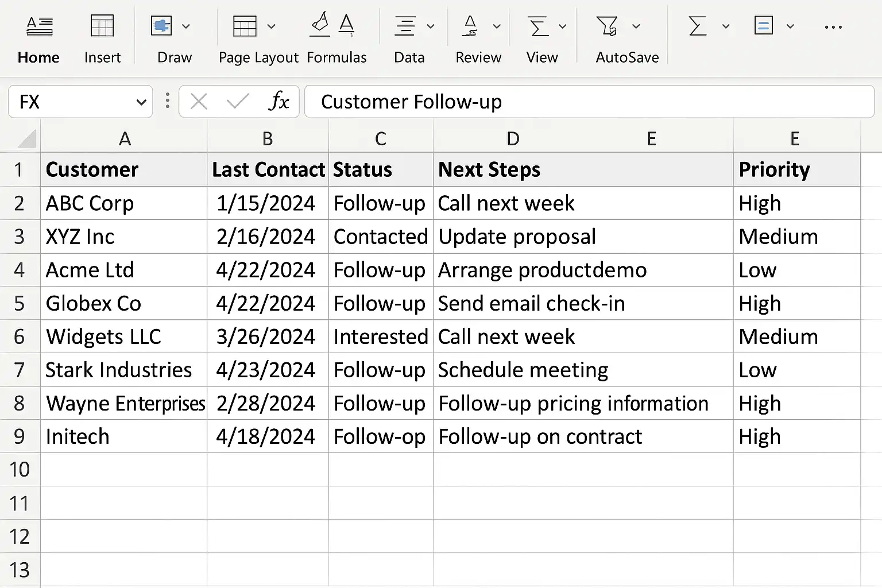Switch to the View tab
This screenshot has height=588, width=882.
pos(541,57)
